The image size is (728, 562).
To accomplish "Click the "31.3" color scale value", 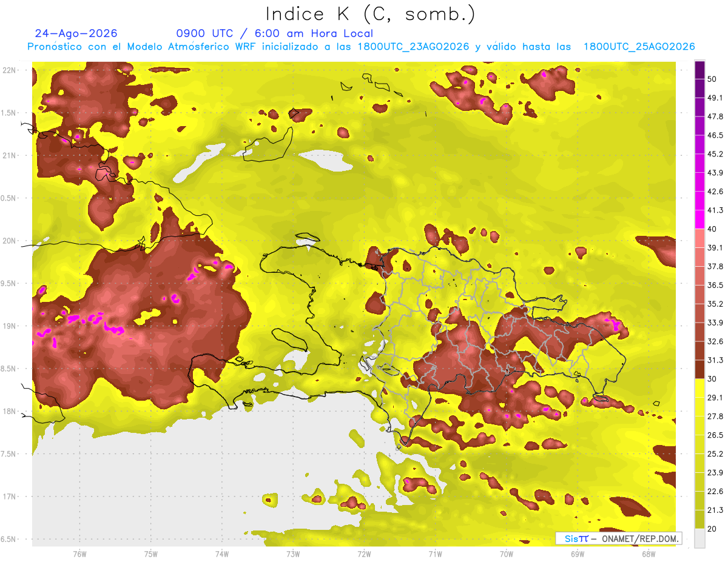I will coord(715,360).
